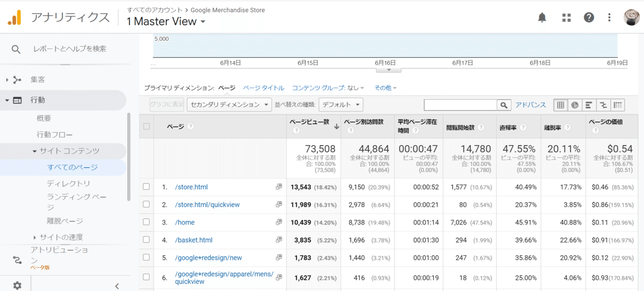Click help icon beside 閲覧開始数 header
The image size is (644, 291).
[481, 127]
